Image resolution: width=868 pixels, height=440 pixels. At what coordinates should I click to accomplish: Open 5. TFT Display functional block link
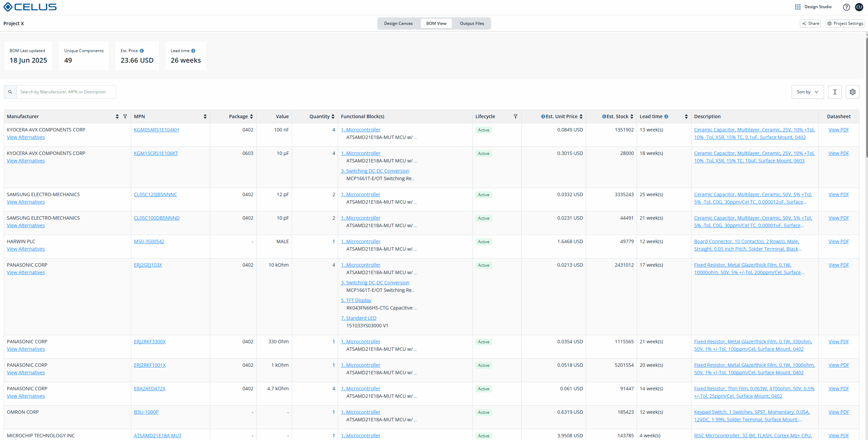coord(356,300)
